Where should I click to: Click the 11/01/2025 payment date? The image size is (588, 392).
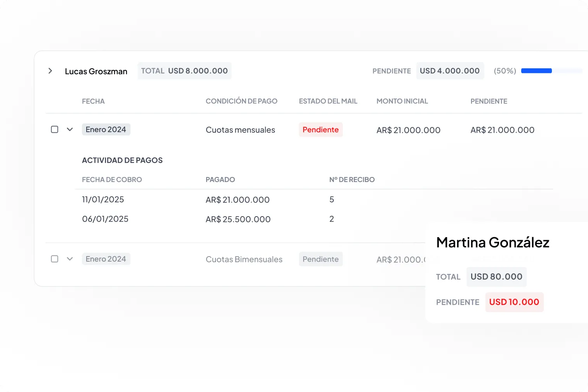tap(103, 199)
